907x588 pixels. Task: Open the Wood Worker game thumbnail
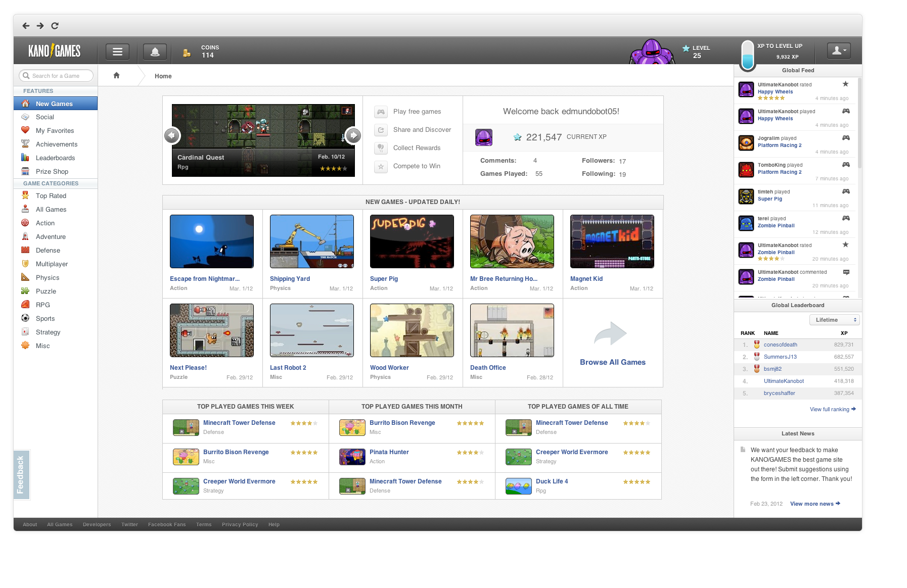coord(412,330)
